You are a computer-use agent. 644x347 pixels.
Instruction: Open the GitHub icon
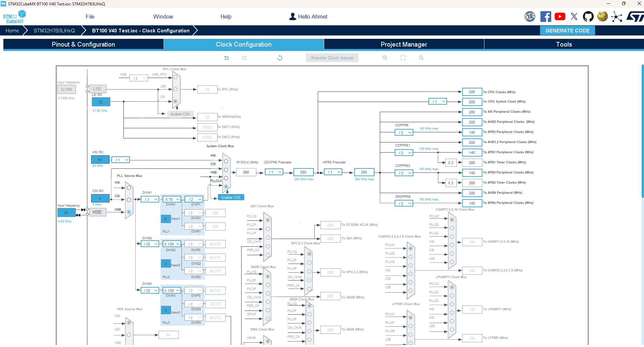click(588, 17)
